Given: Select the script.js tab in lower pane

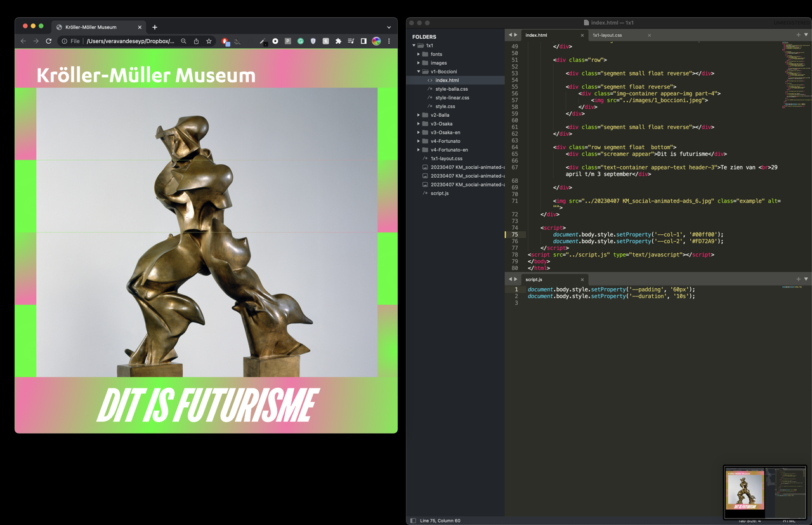Looking at the screenshot, I should click(x=534, y=279).
